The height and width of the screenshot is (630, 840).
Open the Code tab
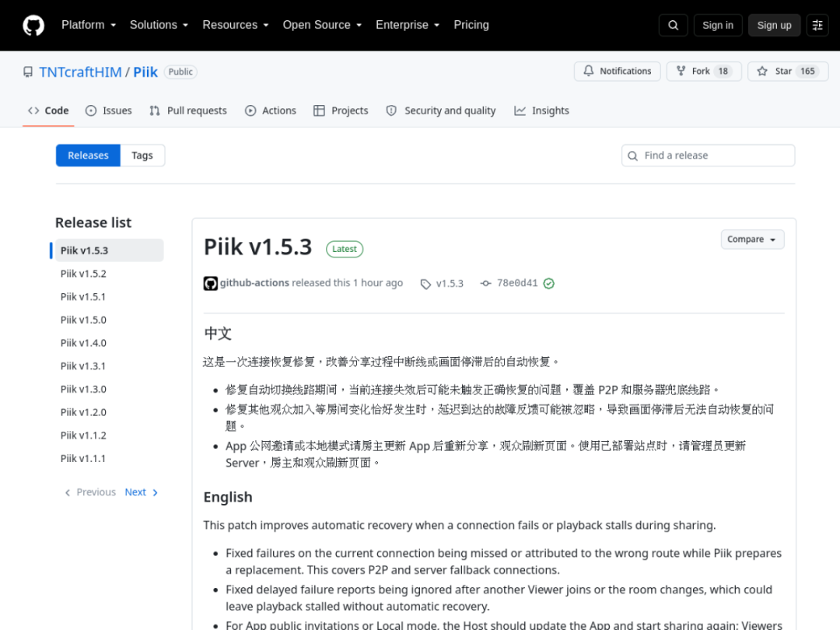[48, 110]
